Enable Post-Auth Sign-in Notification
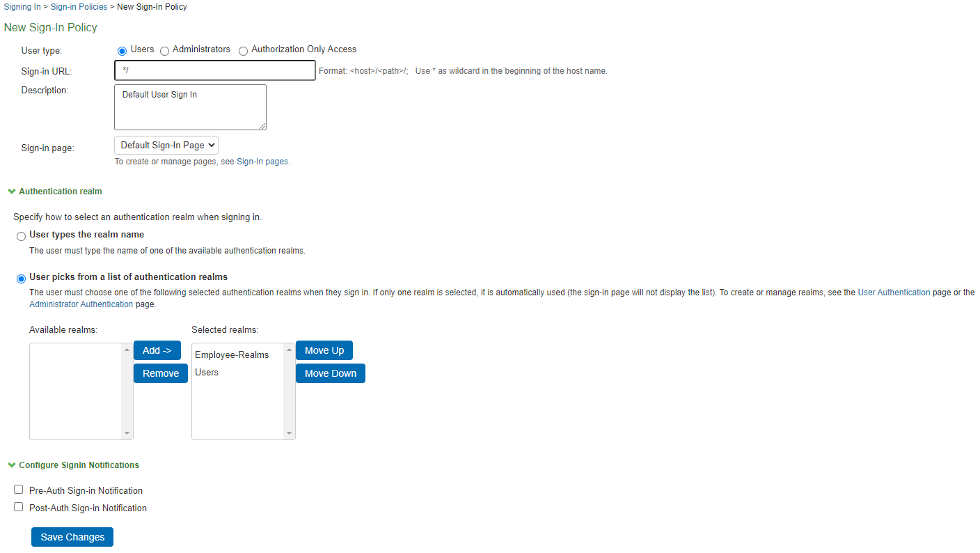980x553 pixels. click(18, 506)
